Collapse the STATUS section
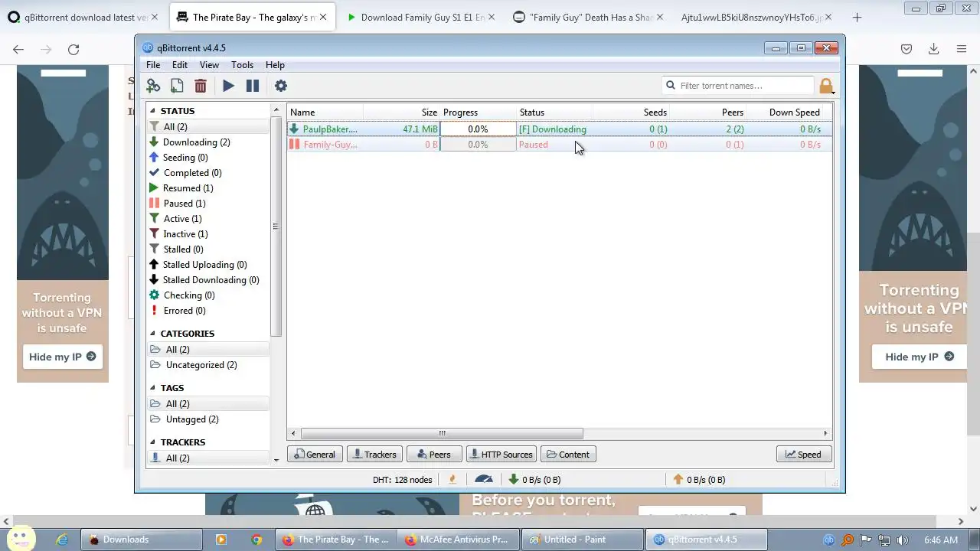This screenshot has height=551, width=980. tap(152, 111)
